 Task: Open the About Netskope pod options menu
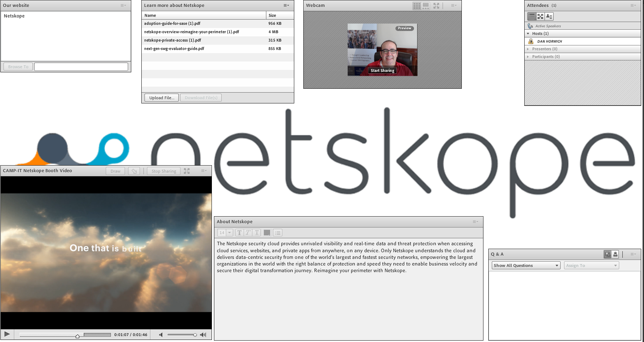(475, 222)
